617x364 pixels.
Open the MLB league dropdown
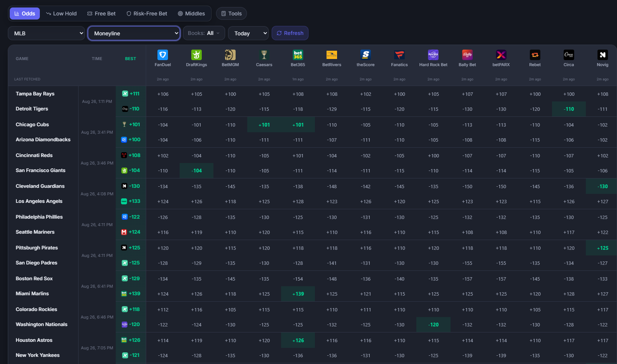coord(47,33)
